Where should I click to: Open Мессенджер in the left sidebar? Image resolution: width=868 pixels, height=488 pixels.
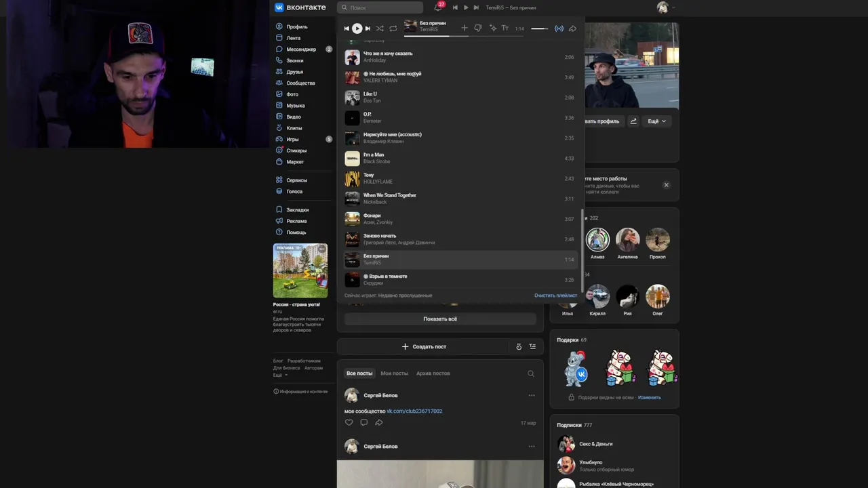tap(301, 49)
